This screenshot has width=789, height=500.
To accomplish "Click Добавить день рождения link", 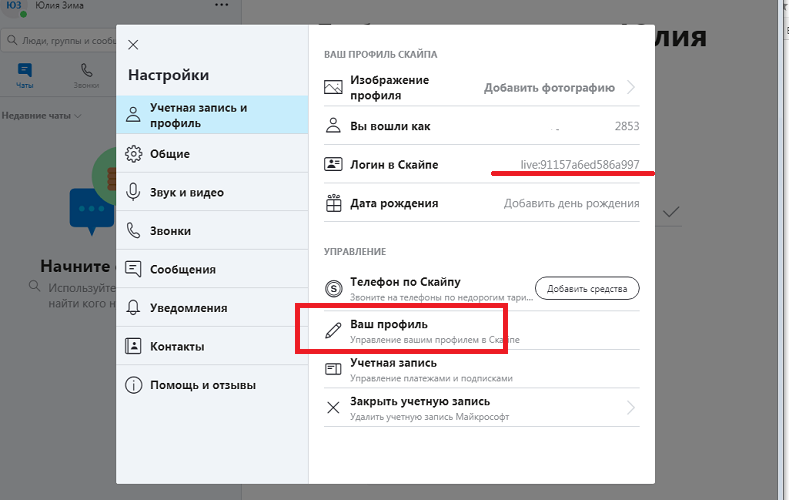I will coord(571,203).
